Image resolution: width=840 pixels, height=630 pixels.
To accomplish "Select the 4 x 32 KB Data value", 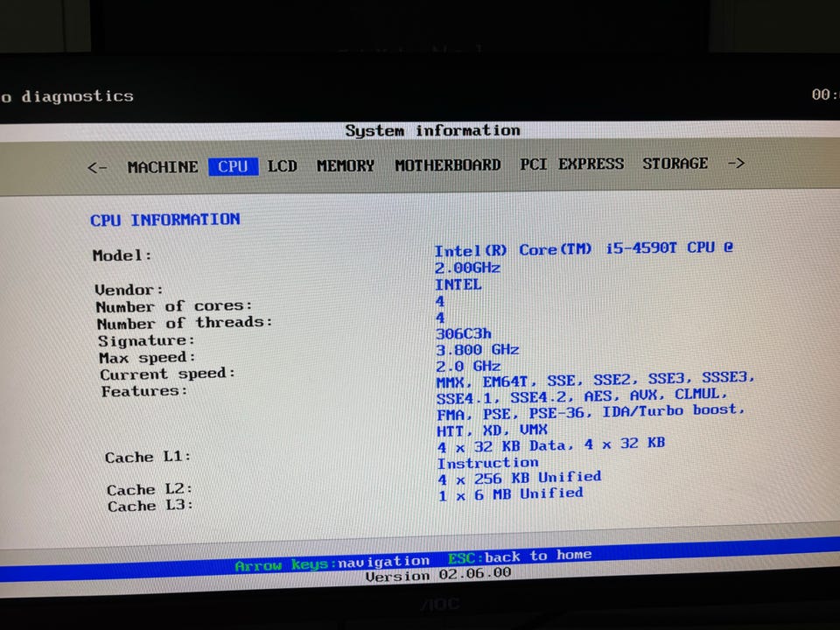I will tap(551, 444).
